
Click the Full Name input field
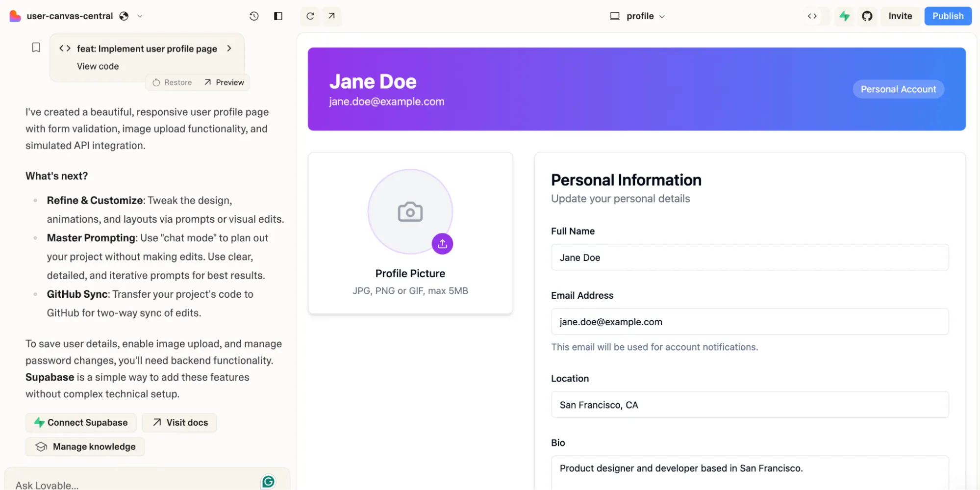click(x=749, y=258)
